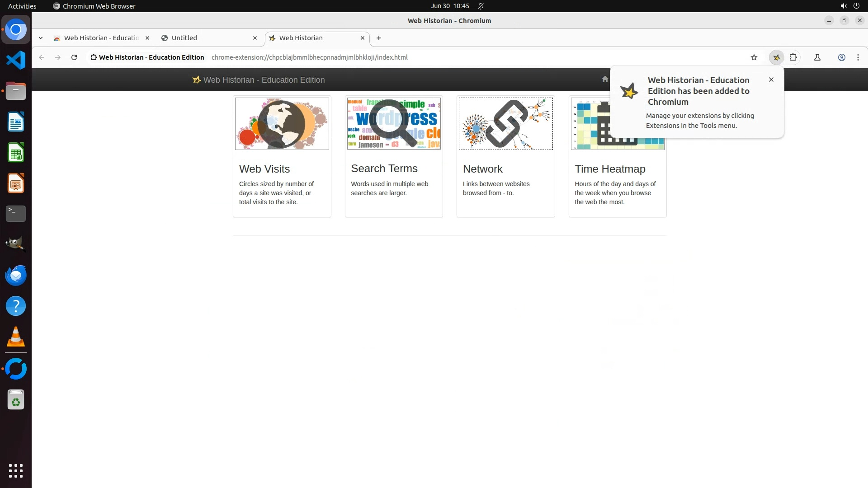Screen dimensions: 868x488
Task: Open the Extensions puzzle piece menu
Action: (793, 57)
